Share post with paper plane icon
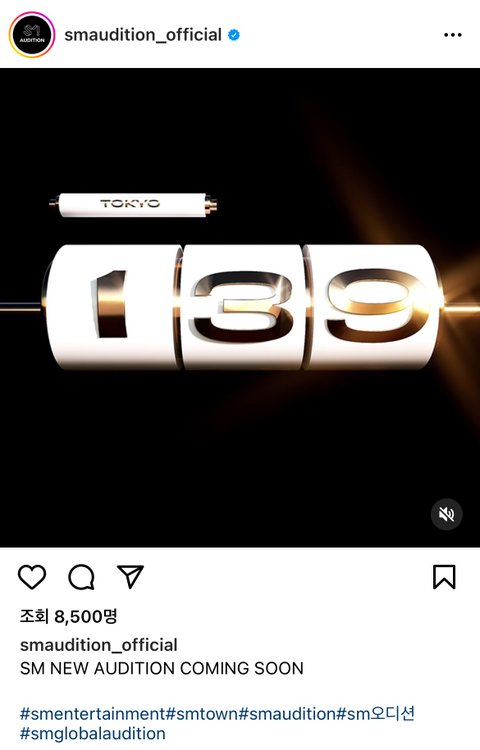The width and height of the screenshot is (480, 750). coord(130,576)
